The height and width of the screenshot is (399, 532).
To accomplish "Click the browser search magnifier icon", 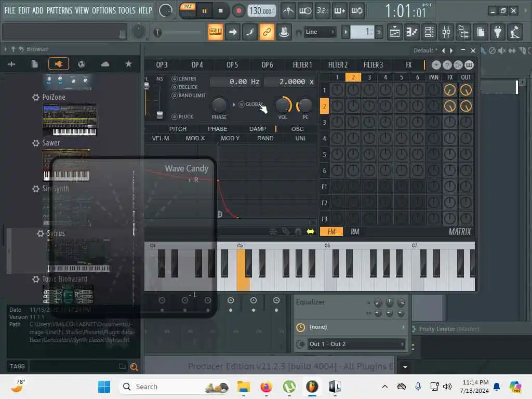I will pos(134,367).
